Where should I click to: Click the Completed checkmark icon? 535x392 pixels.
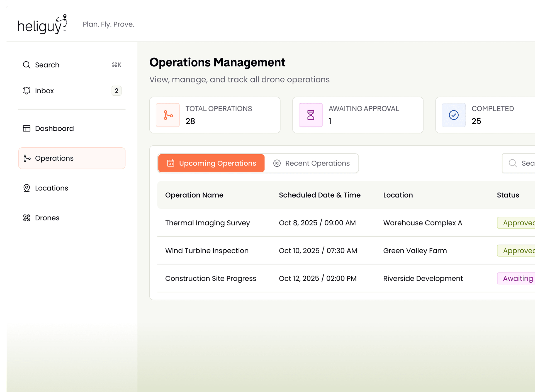tap(454, 115)
